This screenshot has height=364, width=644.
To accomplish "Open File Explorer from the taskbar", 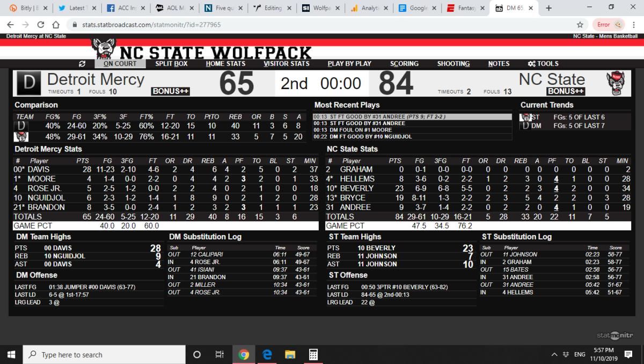I will coord(290,354).
